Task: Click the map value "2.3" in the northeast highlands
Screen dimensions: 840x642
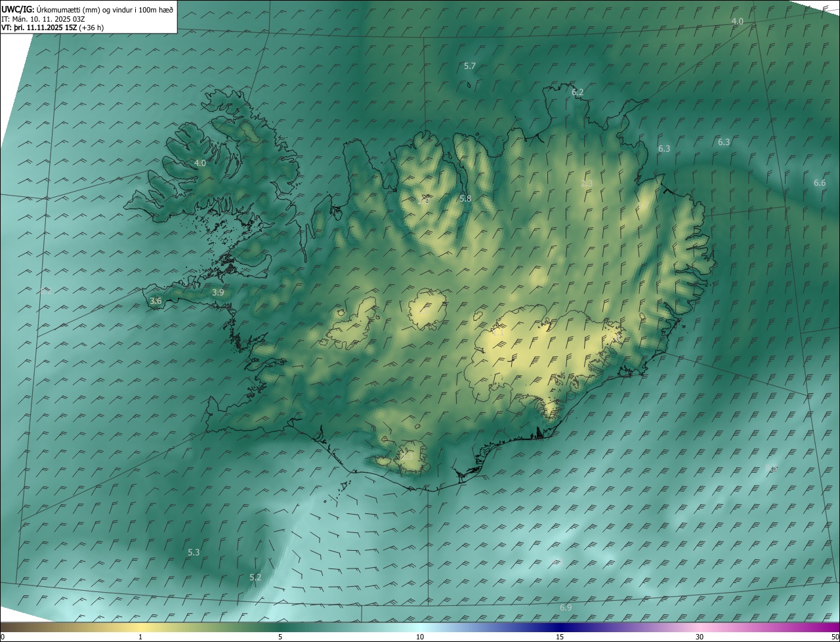Action: 587,183
